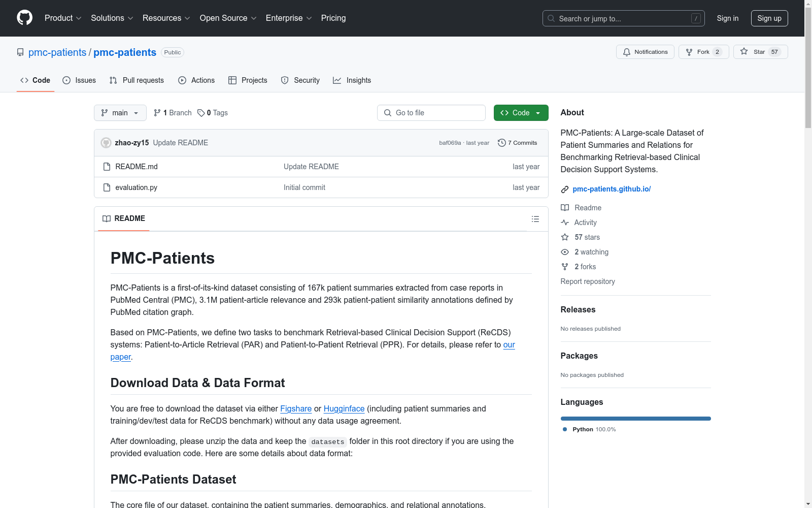Click the Activity pulse icon
The width and height of the screenshot is (812, 508).
click(x=565, y=223)
